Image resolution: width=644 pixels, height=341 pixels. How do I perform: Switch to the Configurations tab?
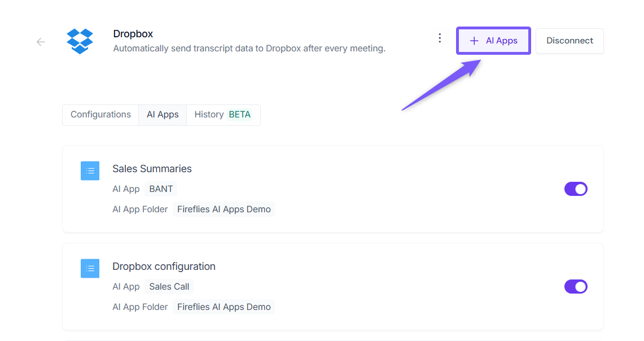coord(100,115)
